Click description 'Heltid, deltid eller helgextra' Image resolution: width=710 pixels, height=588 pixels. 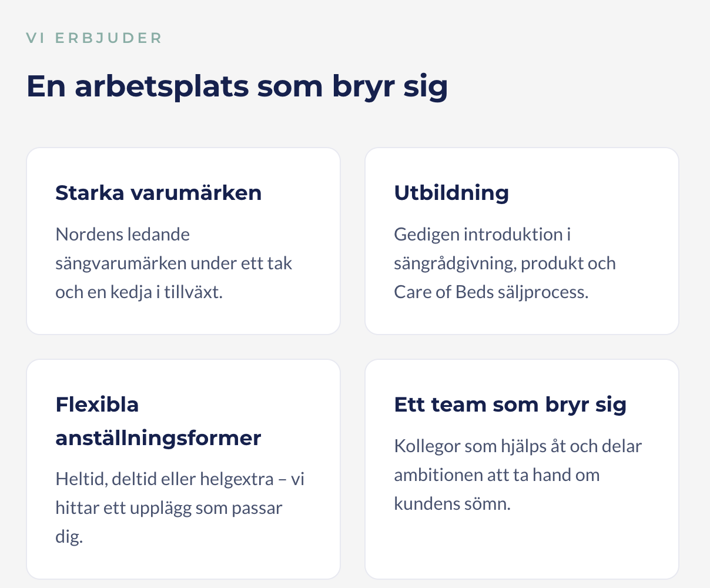180,507
